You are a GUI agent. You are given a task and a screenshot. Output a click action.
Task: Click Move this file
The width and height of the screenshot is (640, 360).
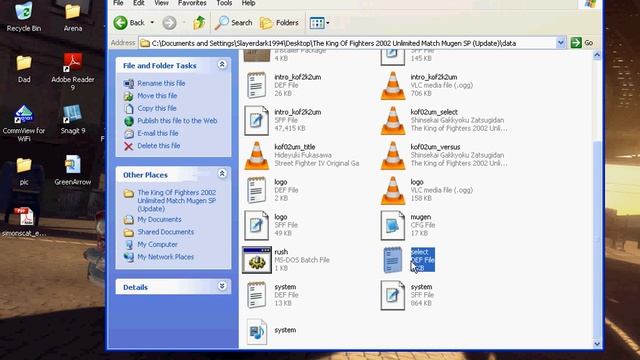[157, 96]
